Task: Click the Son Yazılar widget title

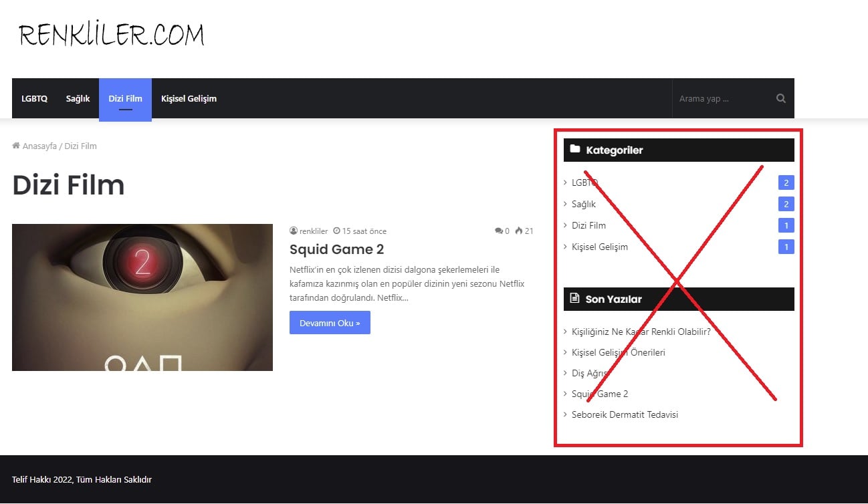Action: (x=614, y=299)
